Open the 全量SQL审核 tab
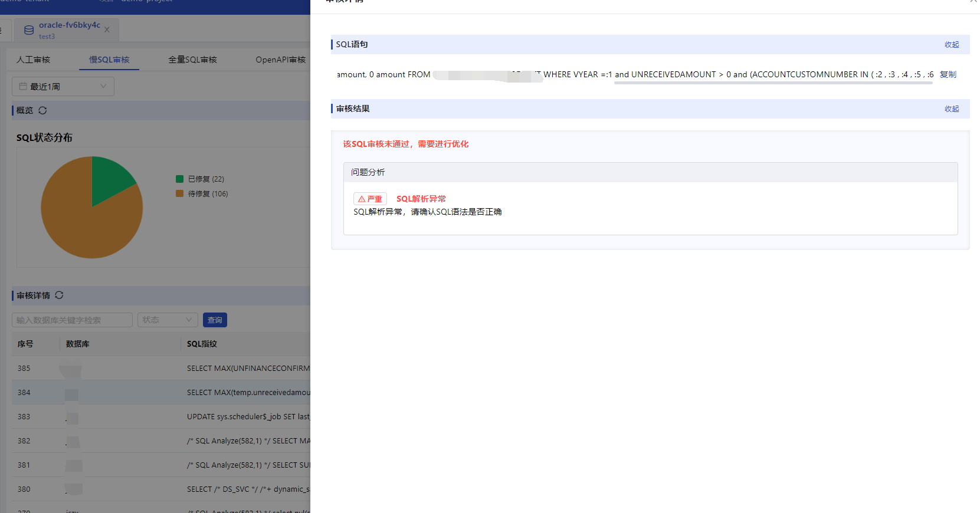980x513 pixels. tap(192, 60)
